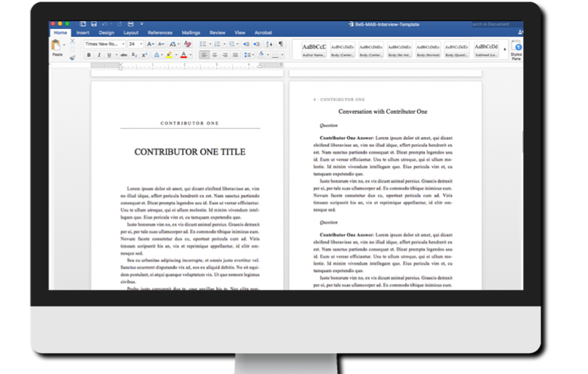Toggle Italic formatting
This screenshot has height=374, width=588.
pyautogui.click(x=99, y=54)
